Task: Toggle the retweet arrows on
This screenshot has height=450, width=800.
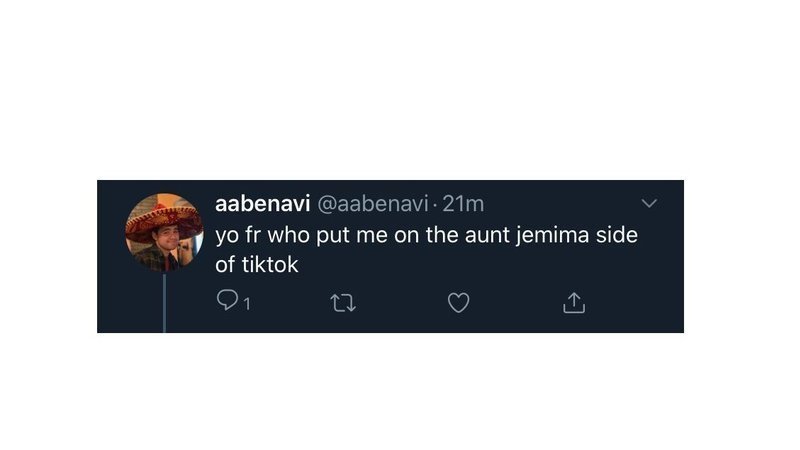Action: [x=343, y=303]
